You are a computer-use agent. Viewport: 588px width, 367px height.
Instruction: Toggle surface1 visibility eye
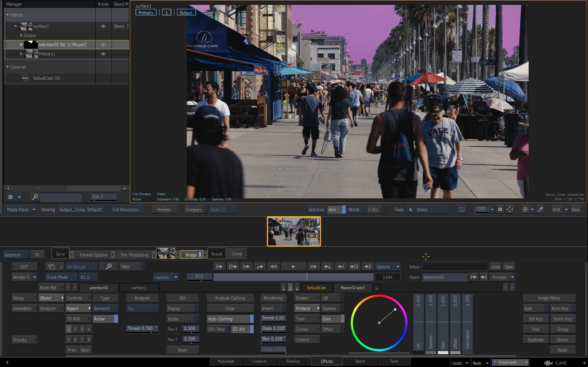click(x=103, y=26)
